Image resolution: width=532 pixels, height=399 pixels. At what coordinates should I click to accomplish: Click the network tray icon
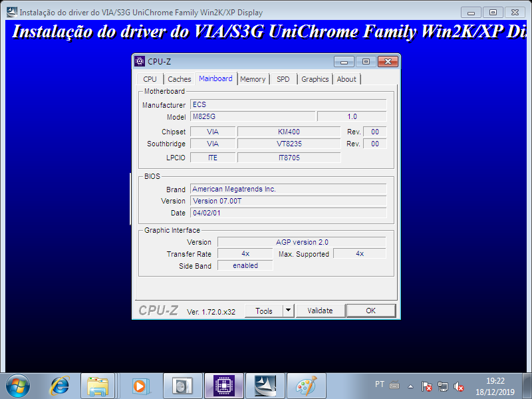tap(443, 386)
